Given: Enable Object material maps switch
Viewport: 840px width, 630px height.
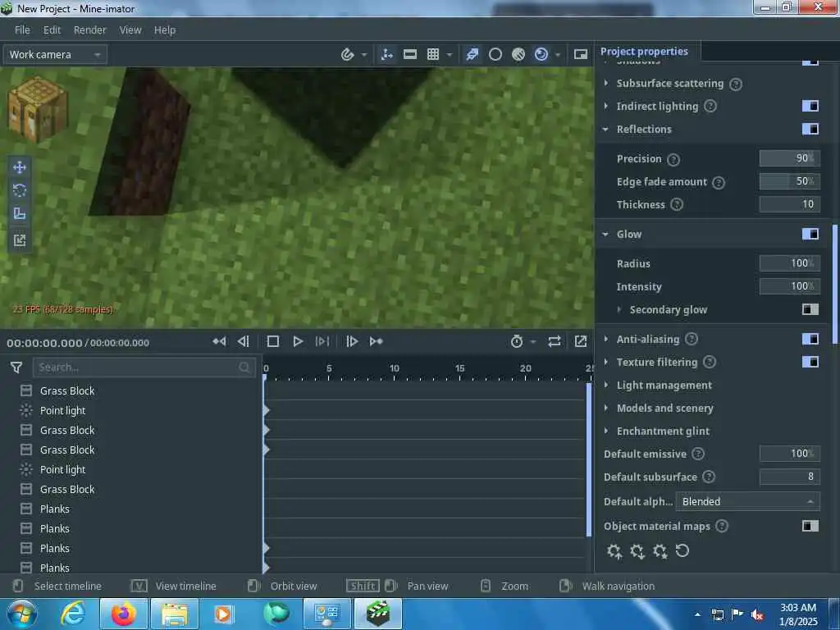Looking at the screenshot, I should coord(810,526).
